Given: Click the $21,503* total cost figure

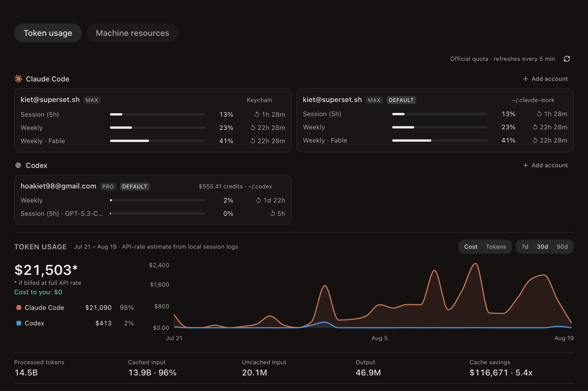Looking at the screenshot, I should click(46, 270).
